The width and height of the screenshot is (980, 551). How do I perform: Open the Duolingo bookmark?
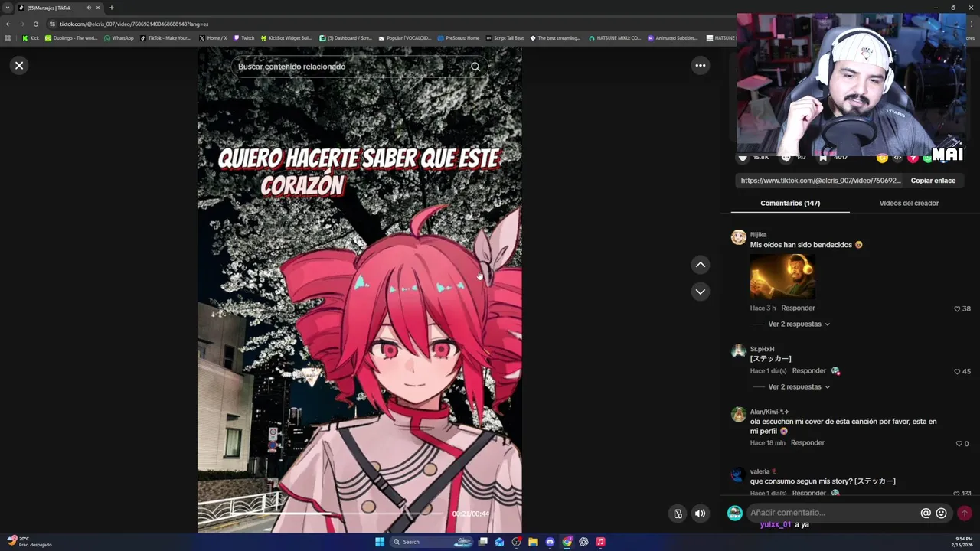pos(71,37)
